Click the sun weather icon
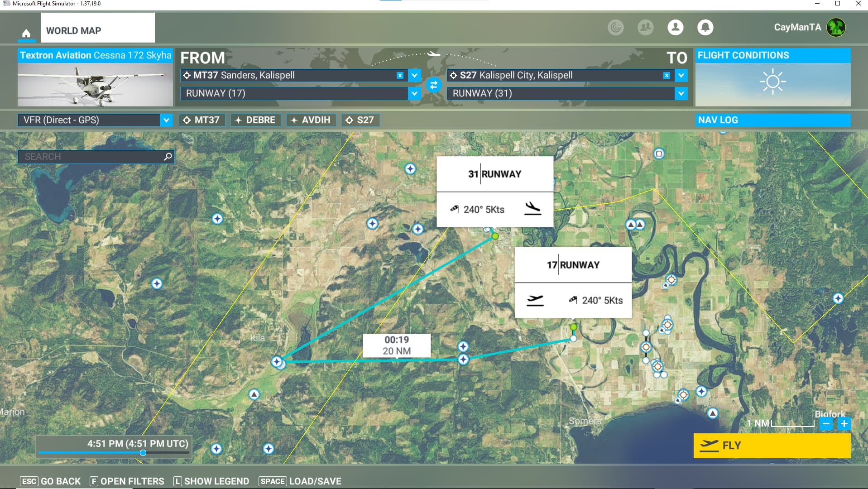Screen dimensions: 868x489 point(773,82)
